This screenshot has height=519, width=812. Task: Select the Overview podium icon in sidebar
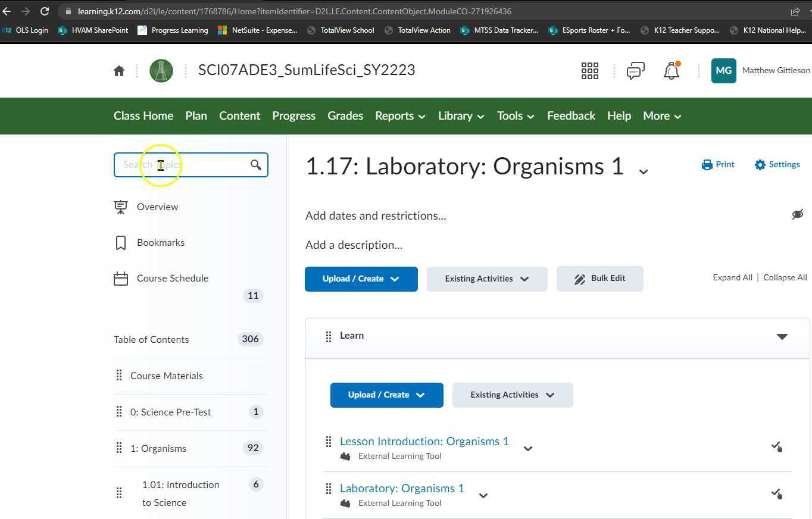tap(121, 207)
